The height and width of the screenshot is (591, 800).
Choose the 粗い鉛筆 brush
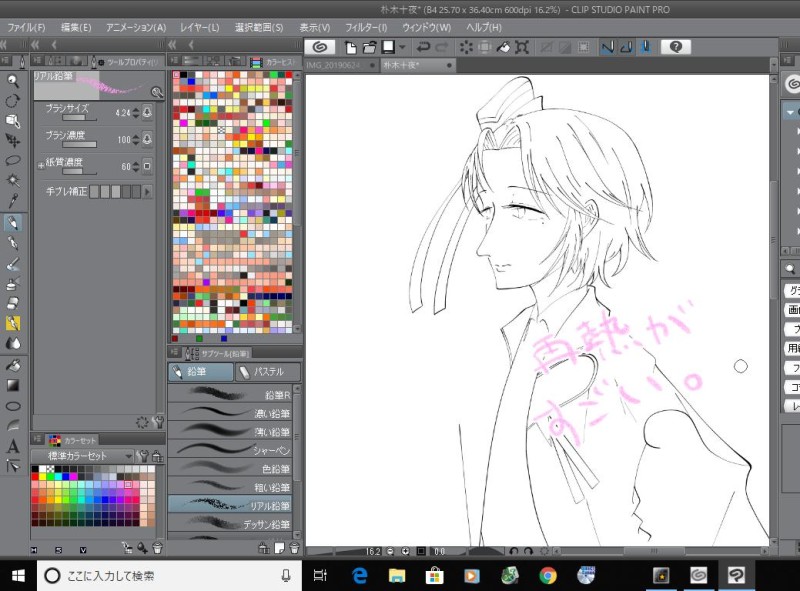(x=230, y=487)
